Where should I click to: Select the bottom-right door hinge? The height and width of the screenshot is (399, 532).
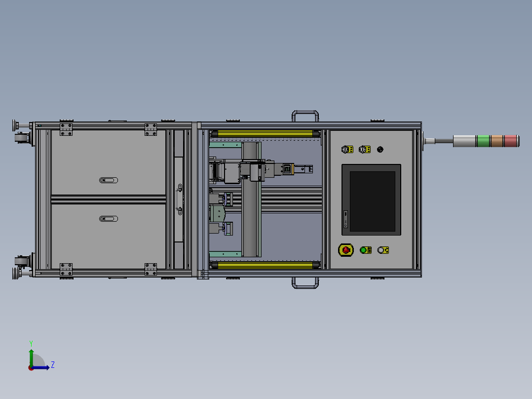[x=151, y=269]
